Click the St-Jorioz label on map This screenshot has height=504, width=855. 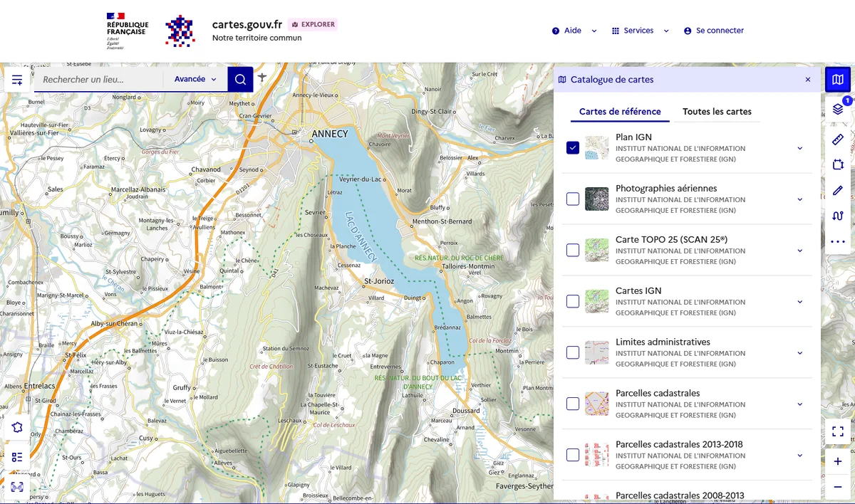click(379, 281)
